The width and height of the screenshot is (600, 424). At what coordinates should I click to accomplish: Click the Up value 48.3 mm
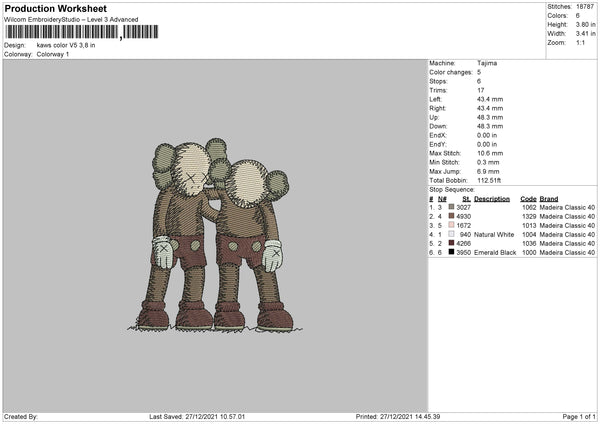pyautogui.click(x=490, y=117)
